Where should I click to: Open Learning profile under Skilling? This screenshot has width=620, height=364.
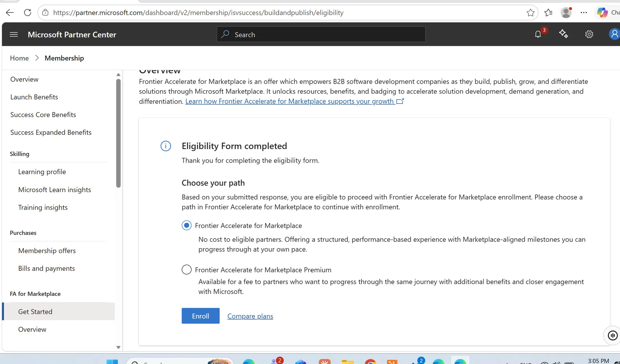[42, 172]
